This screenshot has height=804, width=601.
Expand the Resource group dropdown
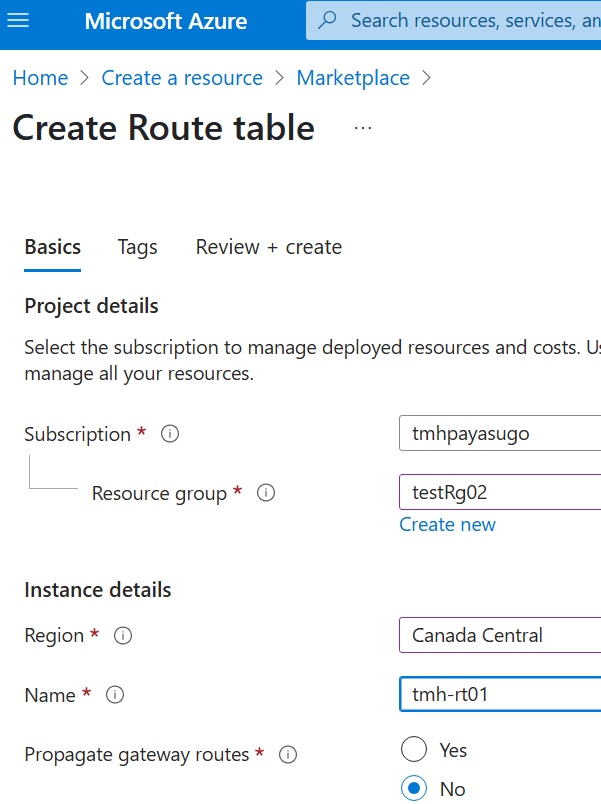(x=500, y=492)
